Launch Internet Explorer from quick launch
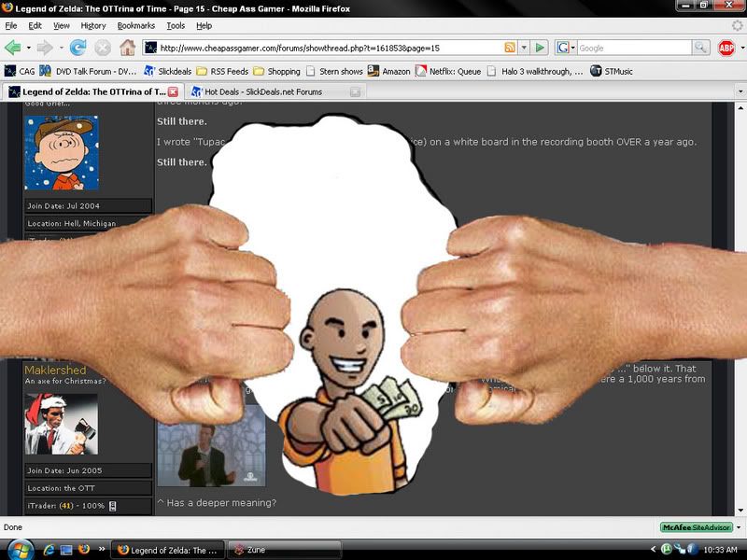This screenshot has height=560, width=747. (49, 550)
